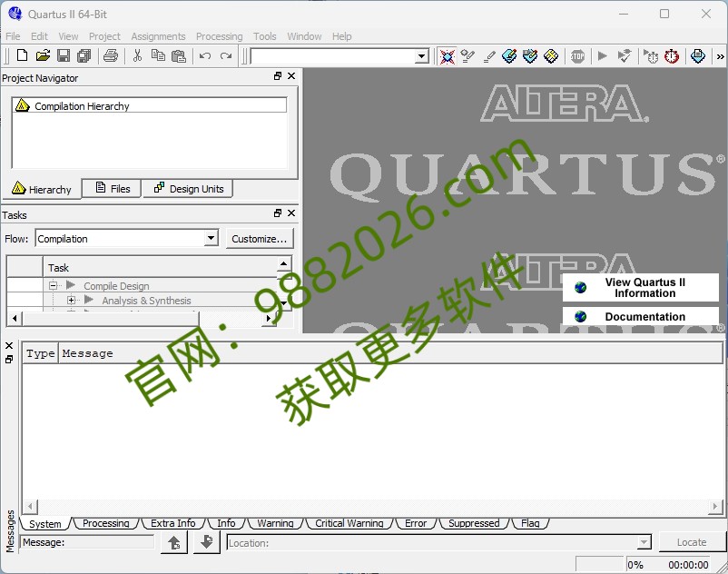
Task: Go to next message down arrow
Action: point(207,542)
